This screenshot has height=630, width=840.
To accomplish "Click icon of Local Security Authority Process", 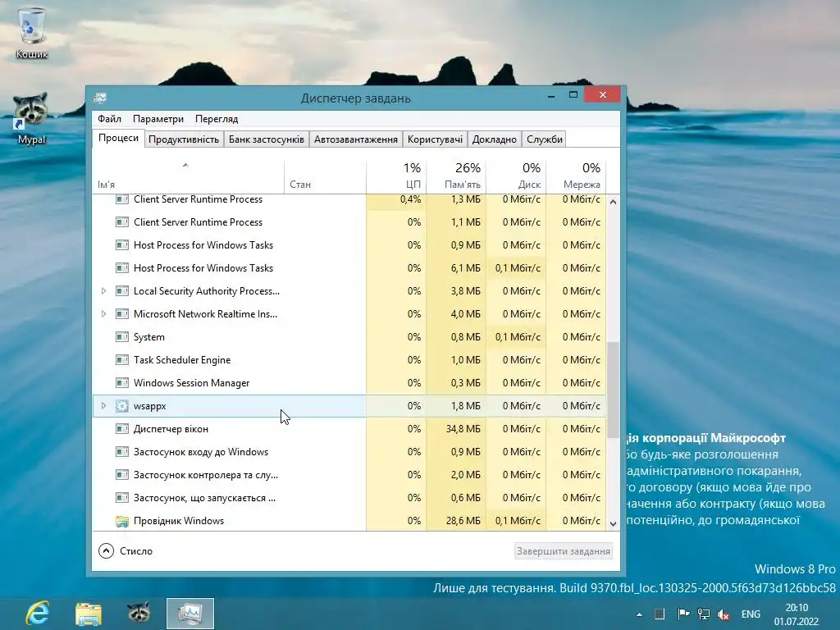I will click(x=122, y=291).
